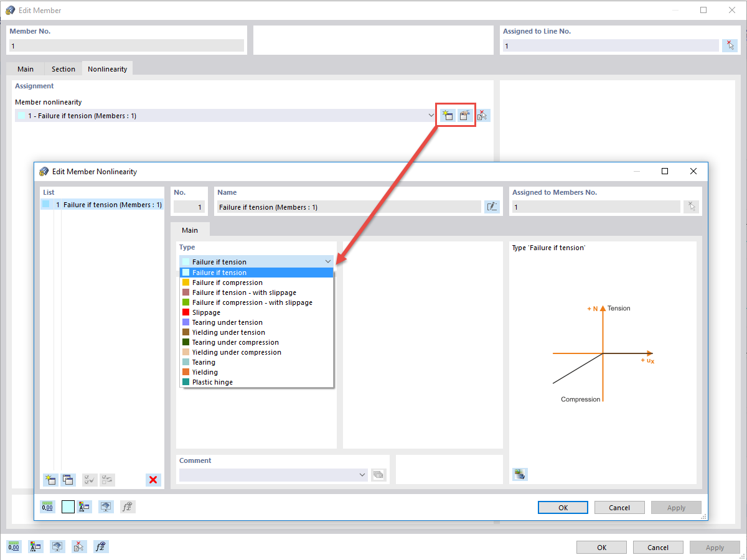Click the light cyan color swatch in dialog footer
747x560 pixels.
(x=68, y=506)
